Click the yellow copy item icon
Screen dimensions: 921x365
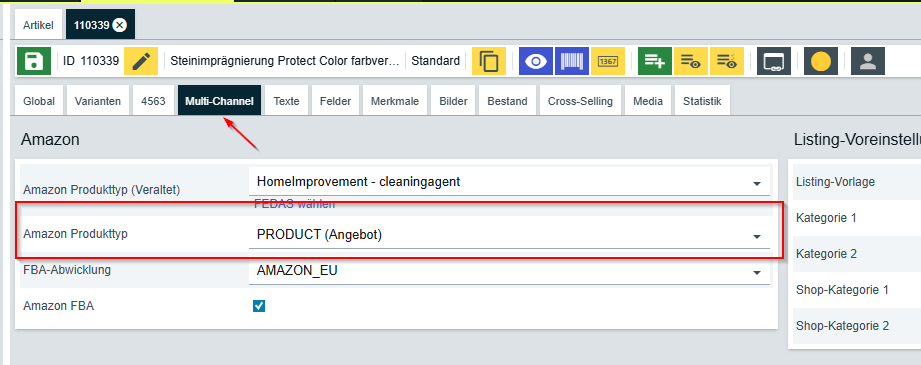[x=489, y=61]
